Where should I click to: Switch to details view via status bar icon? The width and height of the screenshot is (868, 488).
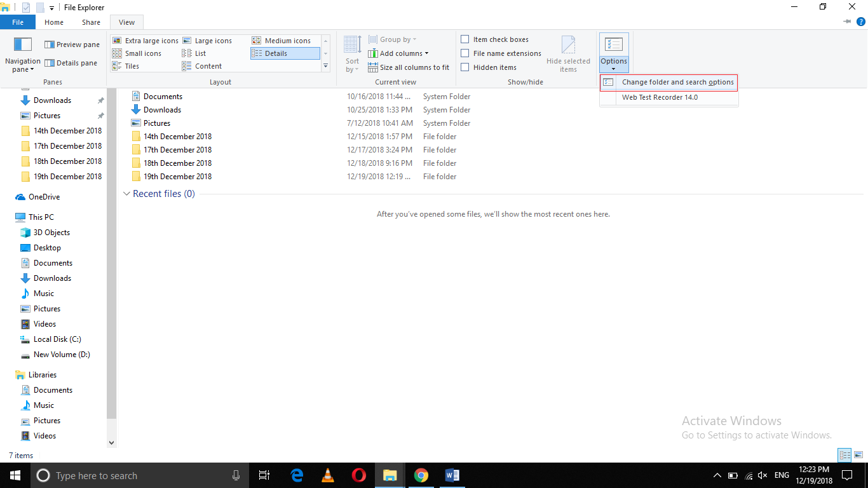pyautogui.click(x=844, y=455)
